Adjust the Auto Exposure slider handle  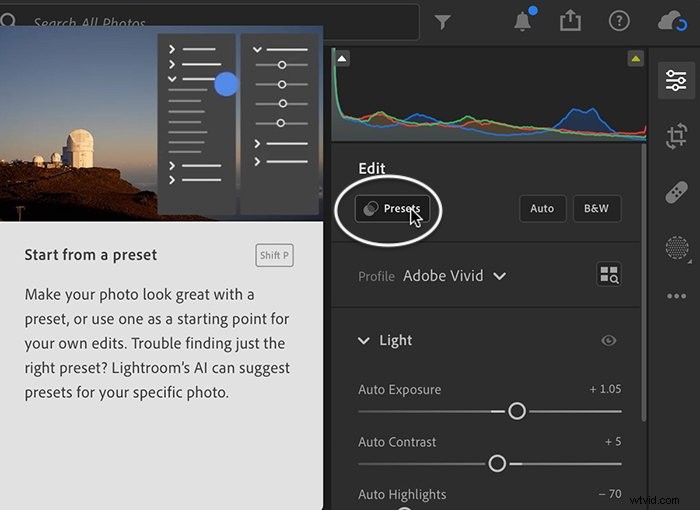[x=517, y=411]
